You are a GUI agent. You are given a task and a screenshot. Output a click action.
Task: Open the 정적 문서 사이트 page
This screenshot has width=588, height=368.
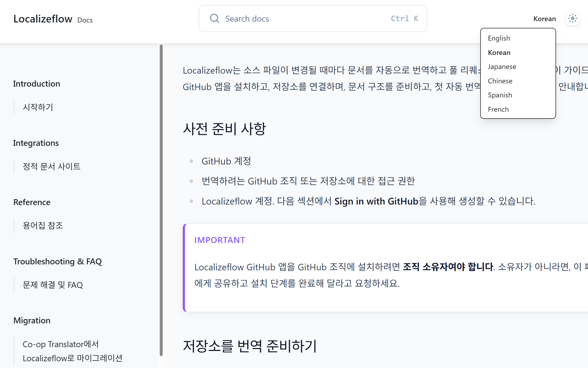pyautogui.click(x=51, y=166)
